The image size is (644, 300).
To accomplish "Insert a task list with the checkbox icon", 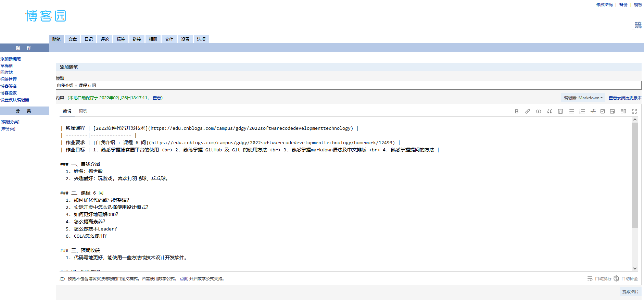I will [603, 111].
